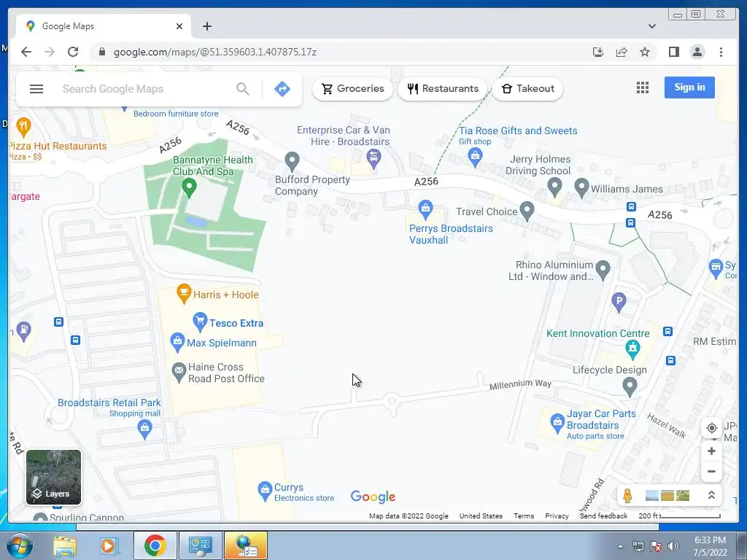Show your location with the target icon
Image resolution: width=747 pixels, height=560 pixels.
click(x=711, y=428)
